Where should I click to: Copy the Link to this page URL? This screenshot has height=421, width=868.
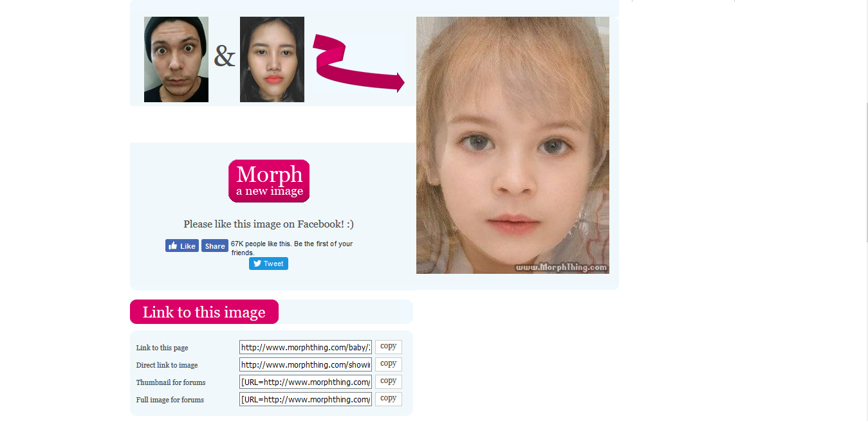tap(389, 346)
